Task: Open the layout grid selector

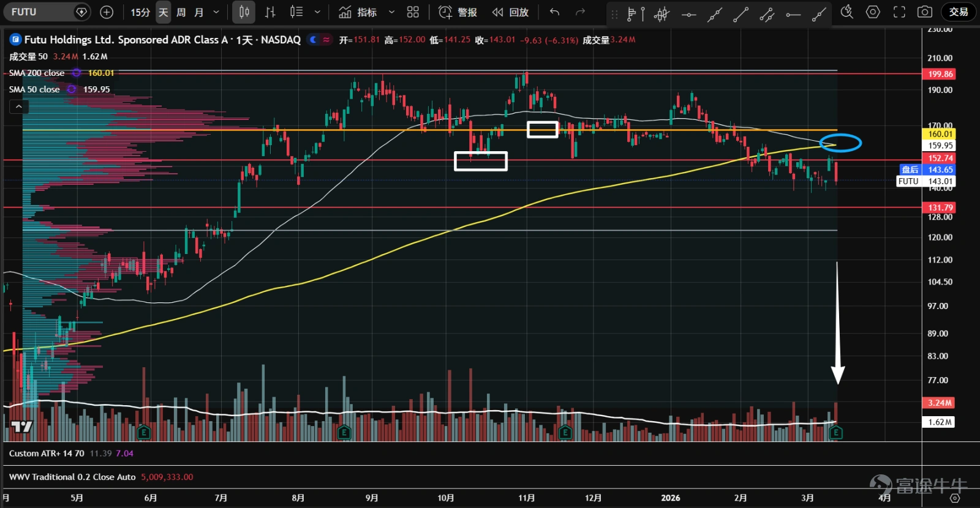Action: [413, 12]
